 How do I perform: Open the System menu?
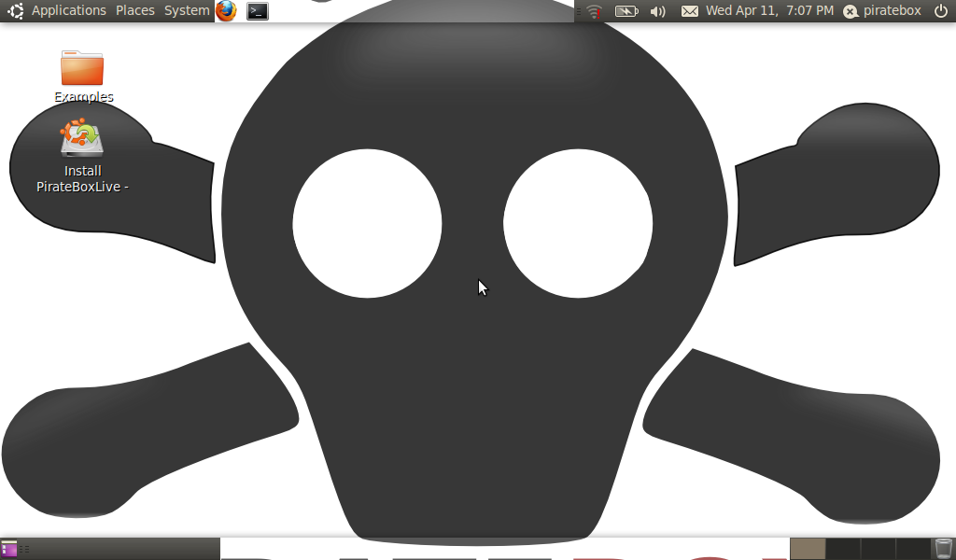click(187, 10)
